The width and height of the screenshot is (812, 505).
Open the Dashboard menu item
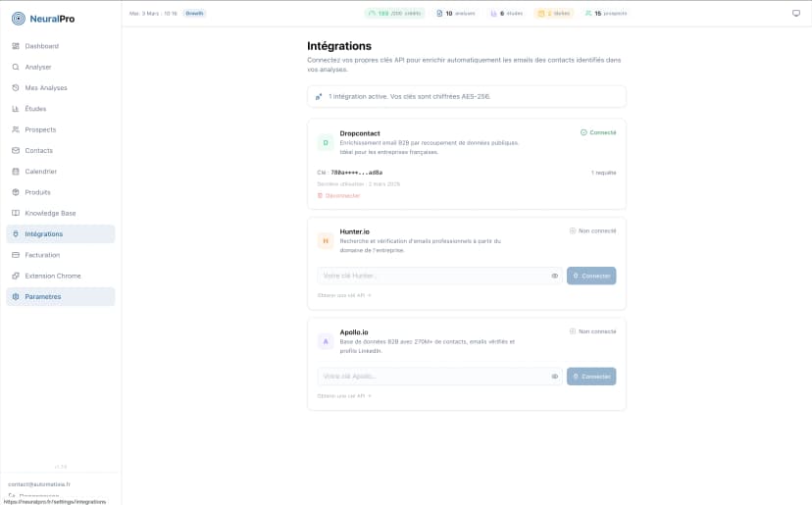click(61, 46)
